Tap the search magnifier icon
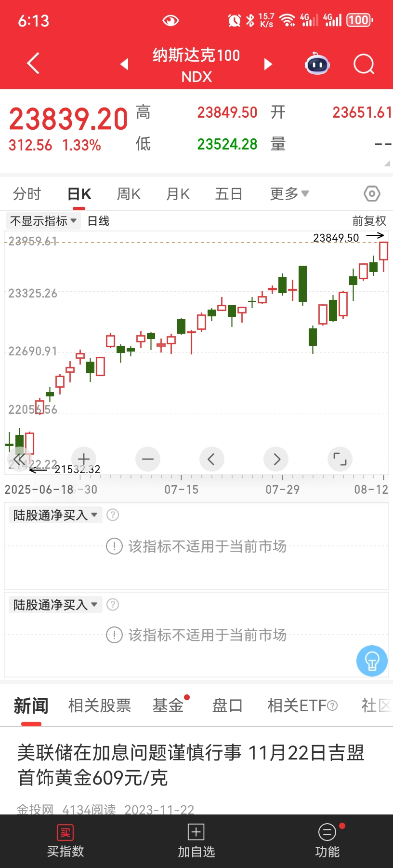The width and height of the screenshot is (393, 868). (364, 64)
